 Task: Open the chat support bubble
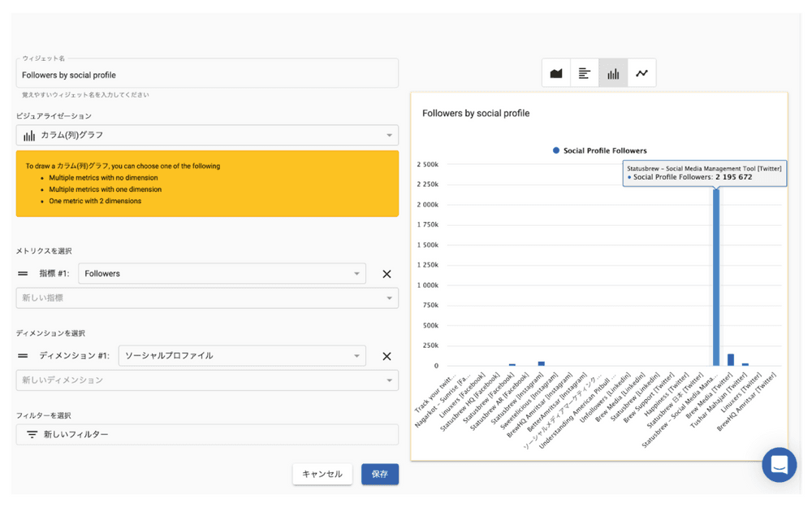[779, 465]
